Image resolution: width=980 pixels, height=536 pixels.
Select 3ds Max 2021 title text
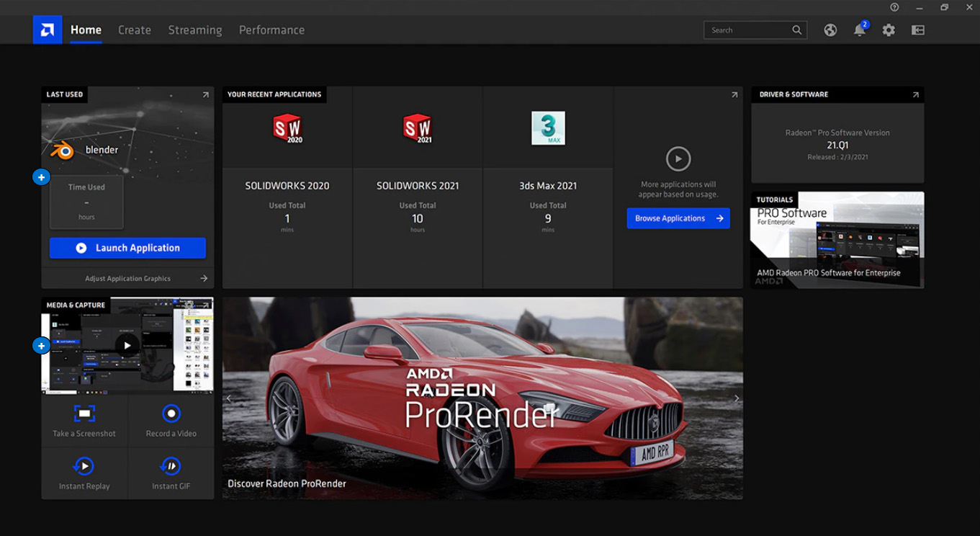coord(548,186)
